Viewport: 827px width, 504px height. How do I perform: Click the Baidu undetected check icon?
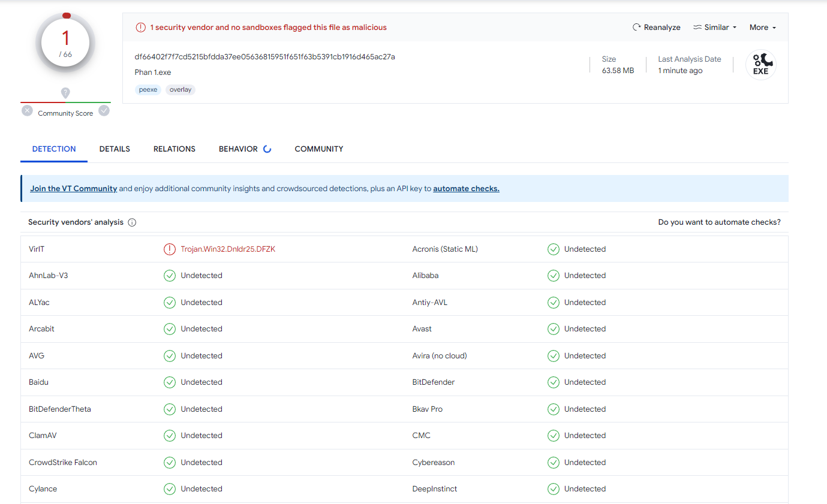click(170, 382)
